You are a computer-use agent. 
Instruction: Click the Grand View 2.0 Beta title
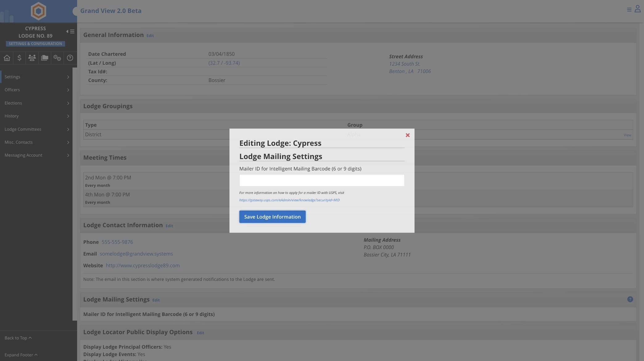111,11
